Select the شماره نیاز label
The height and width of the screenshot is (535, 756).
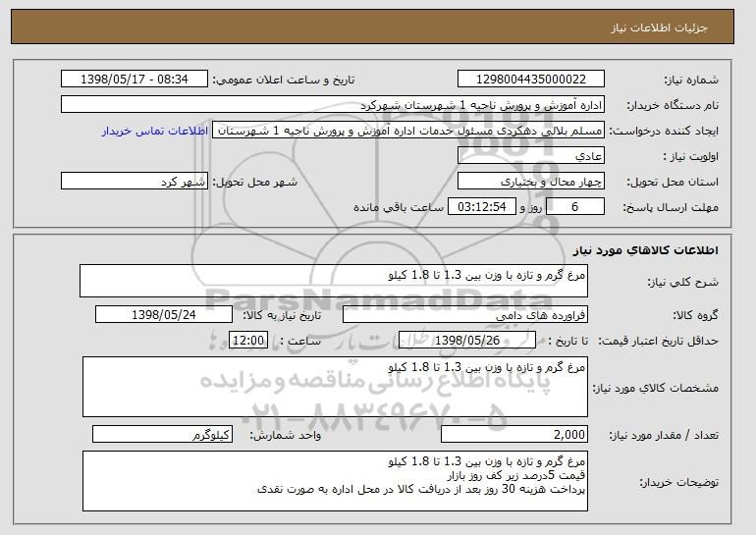[691, 80]
